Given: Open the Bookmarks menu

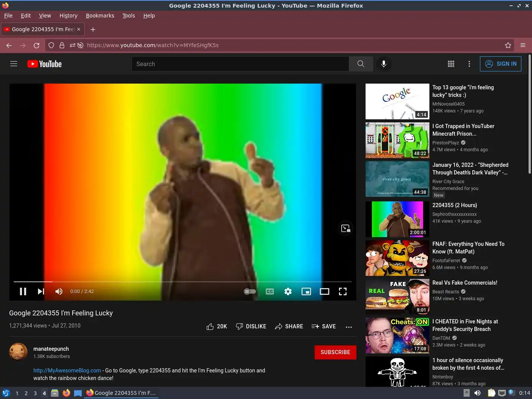Looking at the screenshot, I should coord(100,16).
